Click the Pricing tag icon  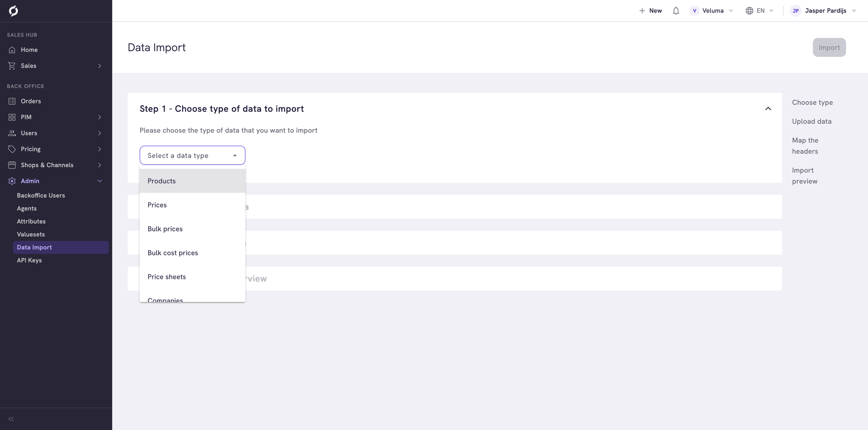click(12, 149)
